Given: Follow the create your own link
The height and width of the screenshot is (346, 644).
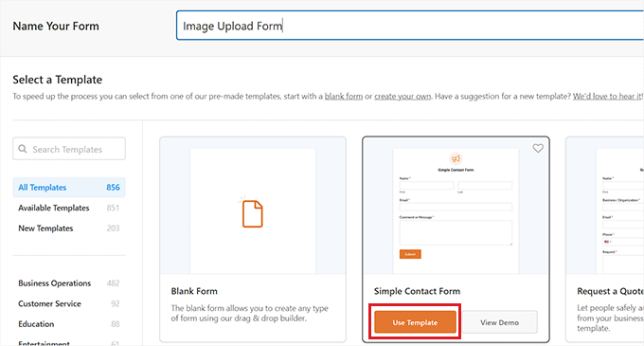Looking at the screenshot, I should (402, 96).
